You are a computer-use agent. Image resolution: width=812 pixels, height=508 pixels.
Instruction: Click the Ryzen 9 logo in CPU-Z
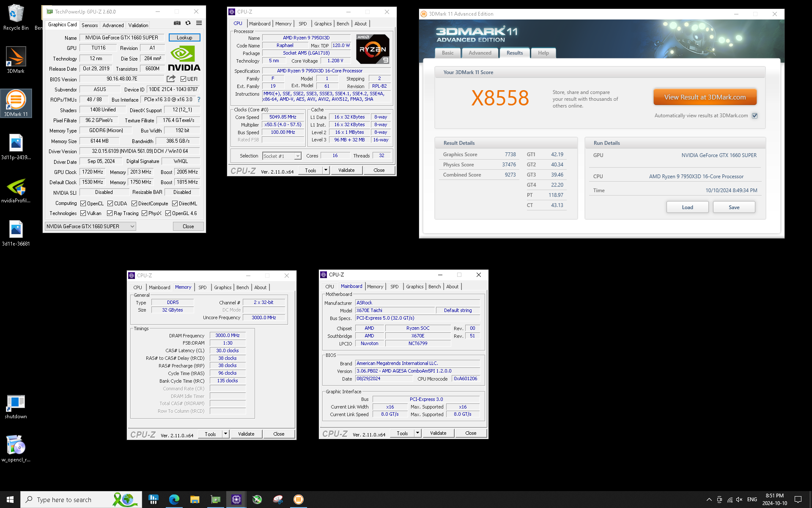pos(373,49)
